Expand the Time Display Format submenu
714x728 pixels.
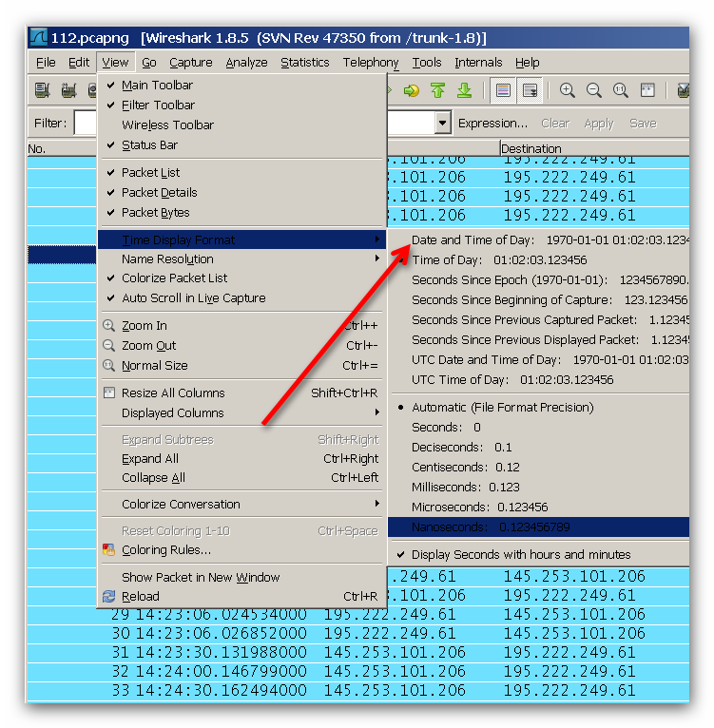pos(241,239)
